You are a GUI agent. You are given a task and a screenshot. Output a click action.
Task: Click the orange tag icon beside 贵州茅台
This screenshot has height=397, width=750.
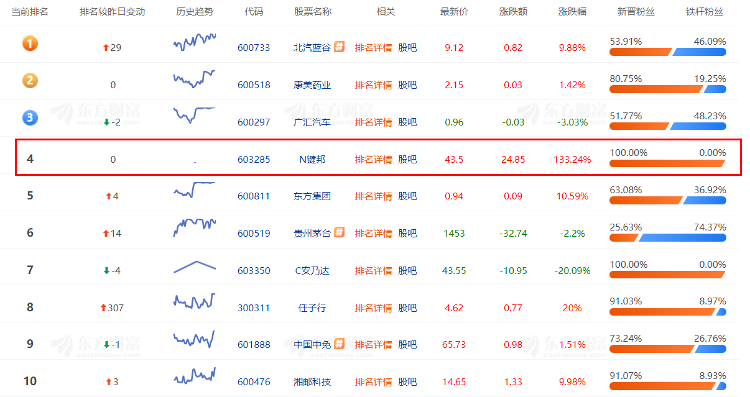click(x=339, y=232)
